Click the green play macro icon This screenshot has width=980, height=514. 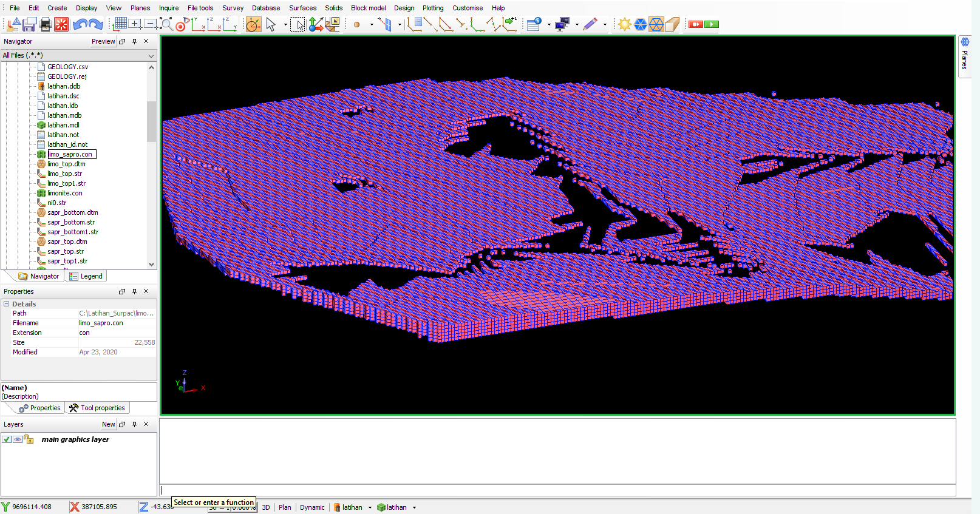point(712,24)
